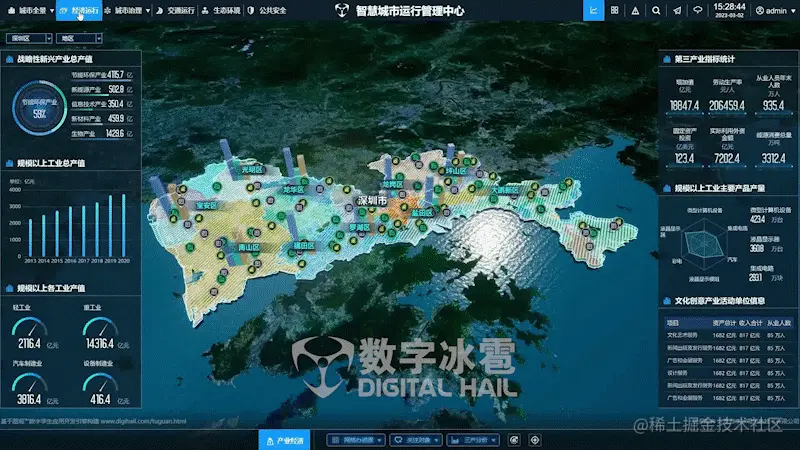
Task: Click the 南山区 district label on map
Action: point(249,247)
